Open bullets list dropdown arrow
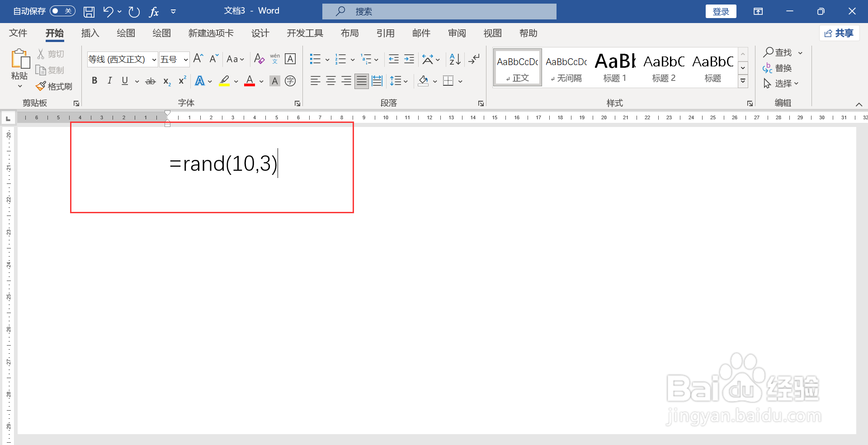The height and width of the screenshot is (445, 868). click(x=327, y=60)
